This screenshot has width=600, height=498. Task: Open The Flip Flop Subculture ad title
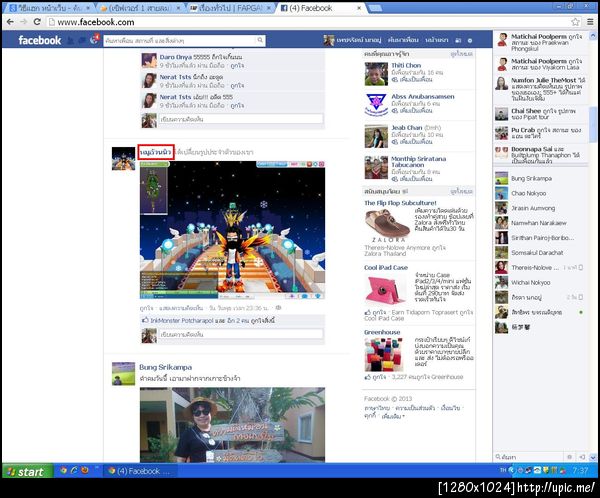tap(400, 203)
